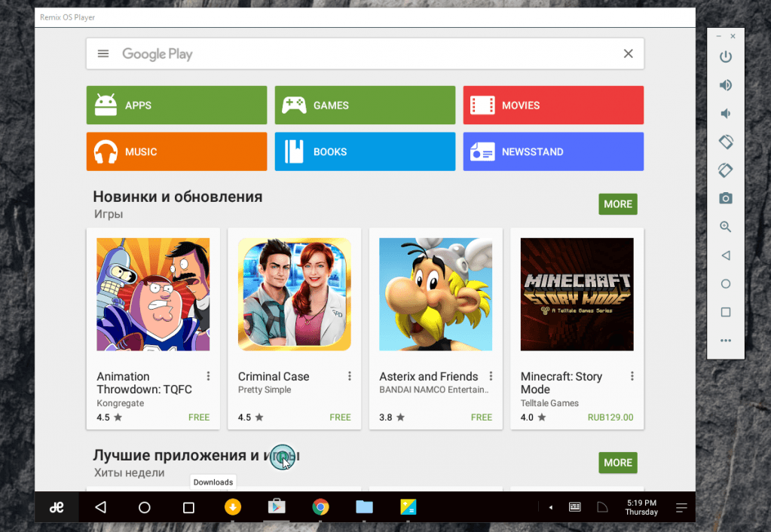
Task: Click the Criminal Case title text
Action: coord(274,377)
